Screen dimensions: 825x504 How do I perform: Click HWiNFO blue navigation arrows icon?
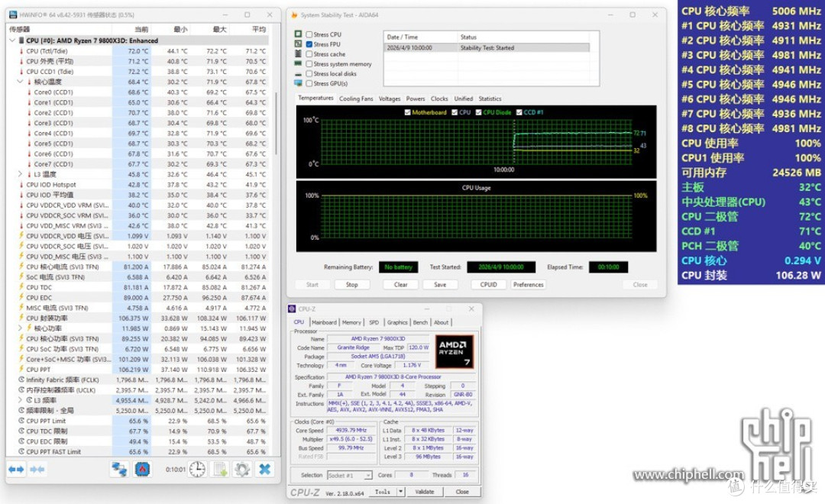pos(16,469)
